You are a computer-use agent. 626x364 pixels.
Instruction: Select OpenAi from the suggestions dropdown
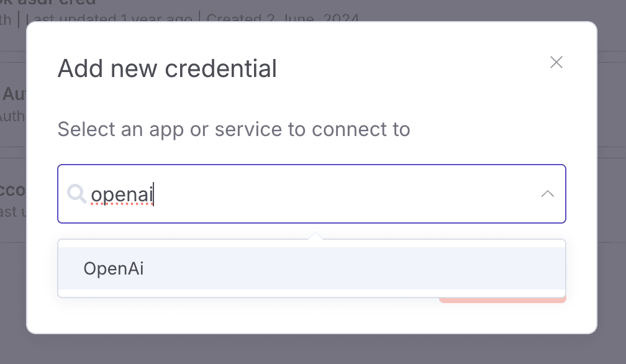pos(114,268)
